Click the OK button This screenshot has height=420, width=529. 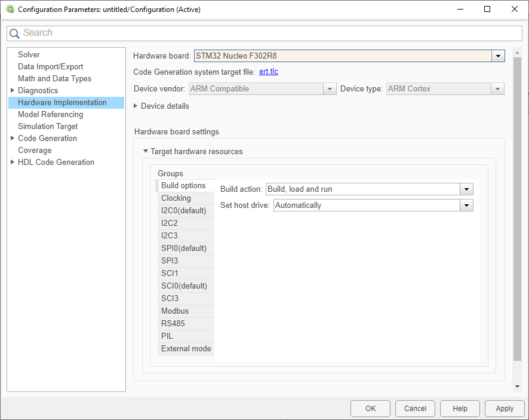tap(370, 409)
